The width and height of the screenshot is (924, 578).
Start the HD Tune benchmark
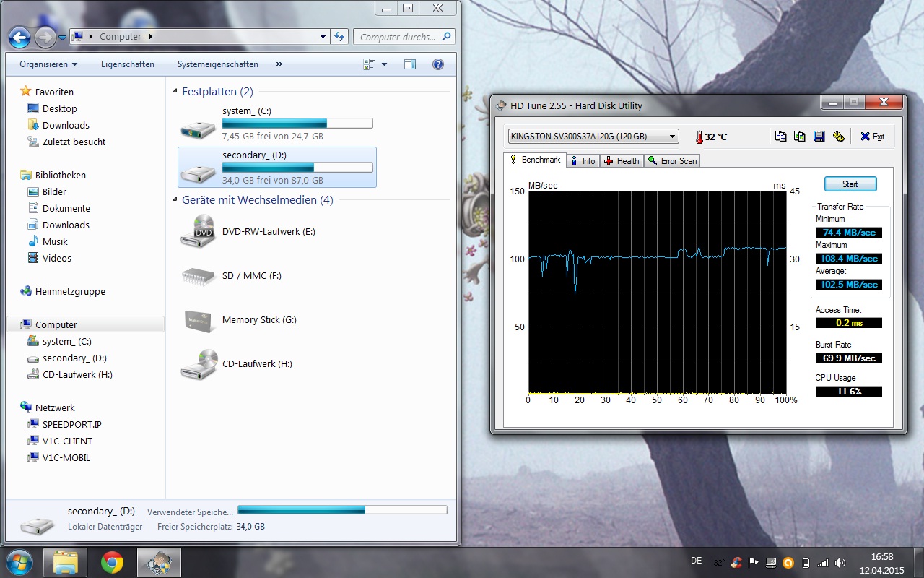[850, 184]
